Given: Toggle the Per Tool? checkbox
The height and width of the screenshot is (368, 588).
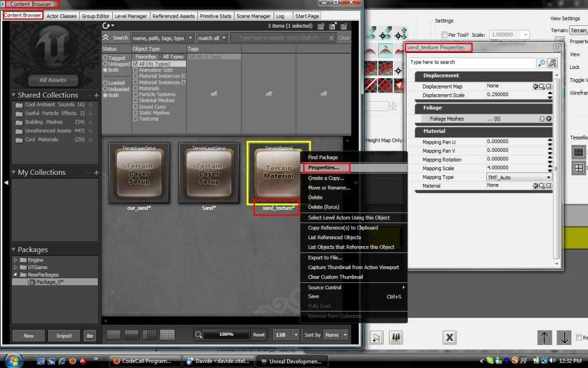Looking at the screenshot, I should (444, 35).
